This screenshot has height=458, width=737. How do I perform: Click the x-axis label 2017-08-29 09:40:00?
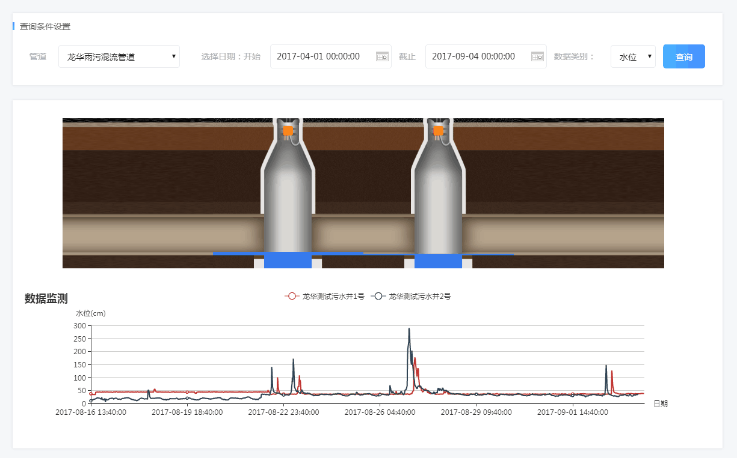point(476,412)
